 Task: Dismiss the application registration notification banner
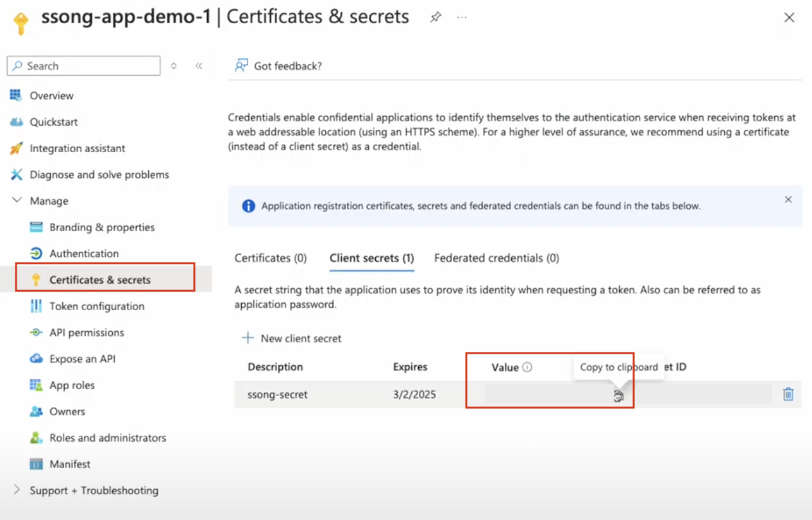tap(788, 199)
